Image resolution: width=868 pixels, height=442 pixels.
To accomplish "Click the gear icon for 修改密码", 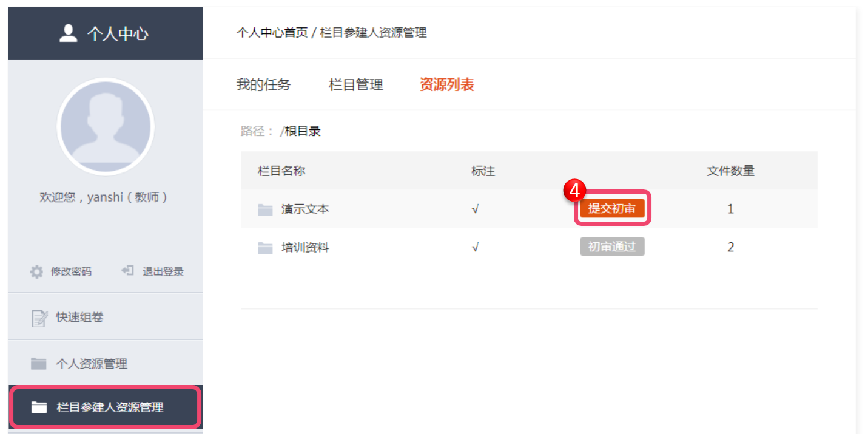I will point(37,271).
